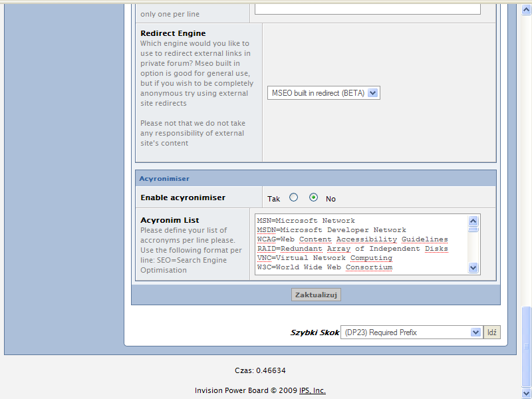532x399 pixels.
Task: Click the RAID=Redundant Array line
Action: [x=352, y=249]
